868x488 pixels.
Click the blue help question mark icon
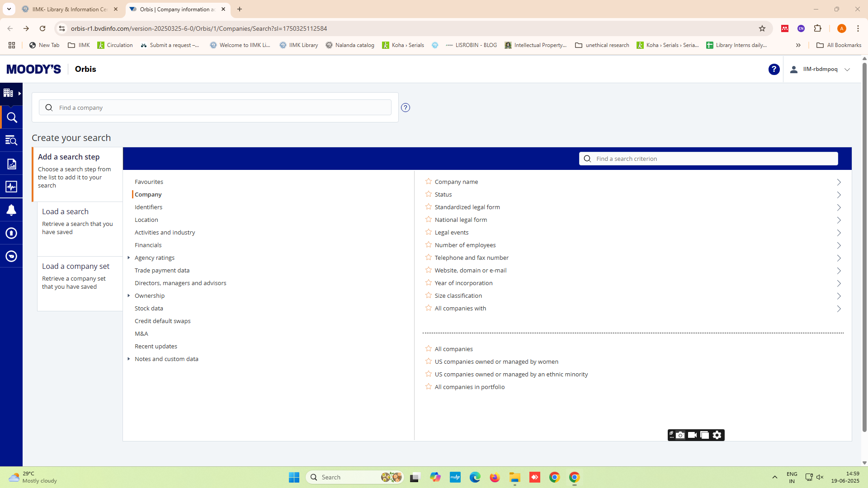(774, 69)
